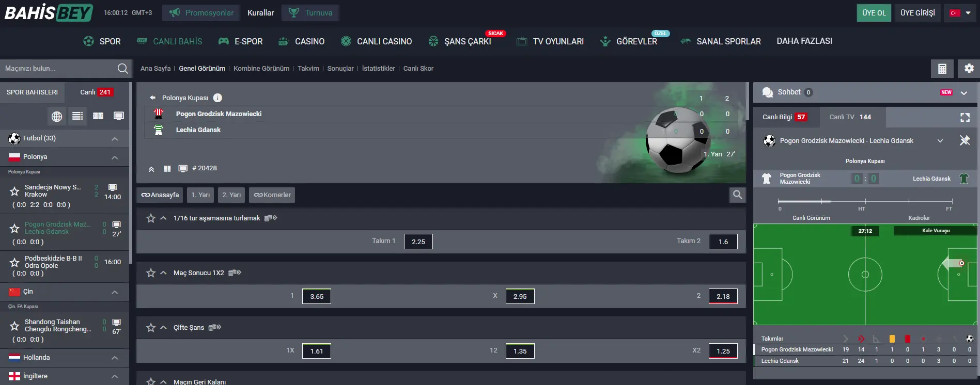Bet on Takım 1 odds 2.25
980x385 pixels.
click(418, 242)
